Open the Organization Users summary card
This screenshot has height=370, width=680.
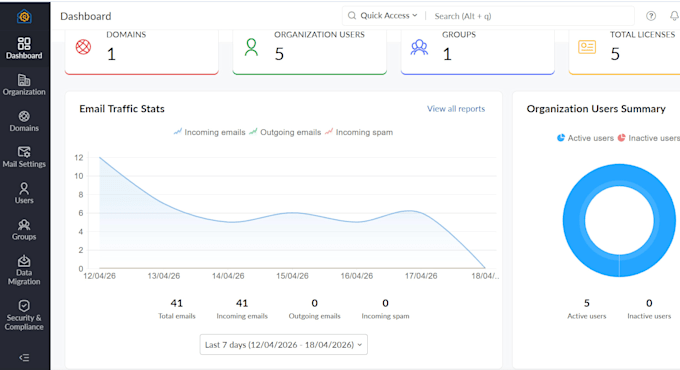tap(310, 52)
